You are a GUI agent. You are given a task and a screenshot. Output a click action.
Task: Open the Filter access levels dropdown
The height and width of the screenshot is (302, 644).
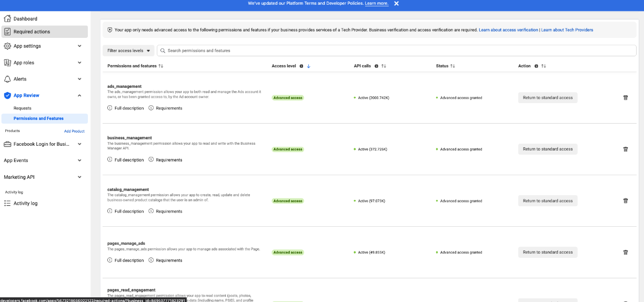(128, 51)
